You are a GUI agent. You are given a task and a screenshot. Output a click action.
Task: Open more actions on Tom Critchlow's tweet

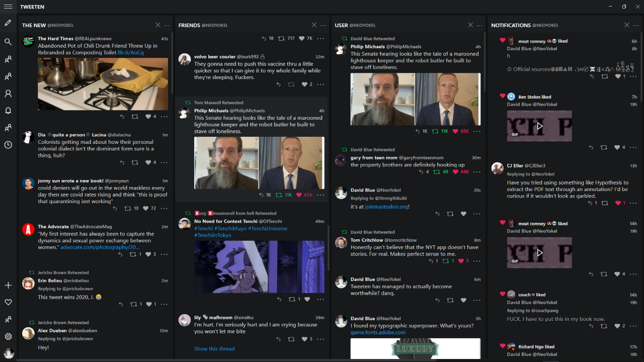tap(477, 261)
